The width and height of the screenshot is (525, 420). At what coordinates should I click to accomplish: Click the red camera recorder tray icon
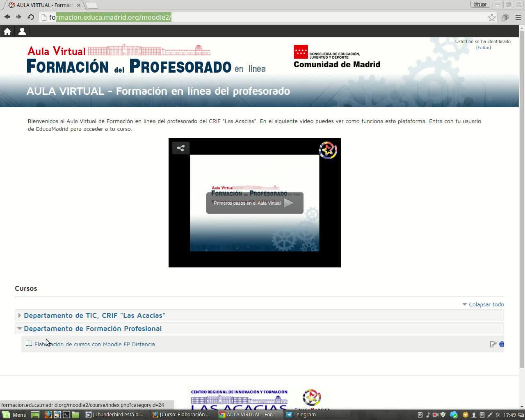[x=436, y=415]
